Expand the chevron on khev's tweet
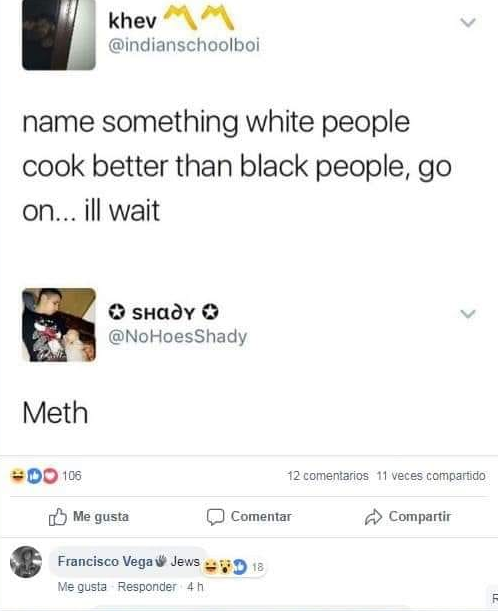 pos(468,22)
